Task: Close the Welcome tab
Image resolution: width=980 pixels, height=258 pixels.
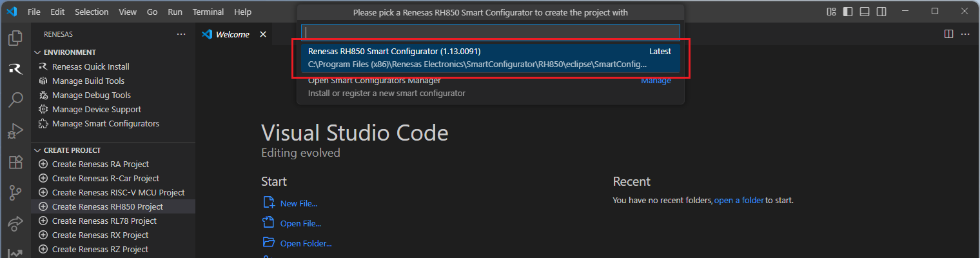Action: pos(263,34)
